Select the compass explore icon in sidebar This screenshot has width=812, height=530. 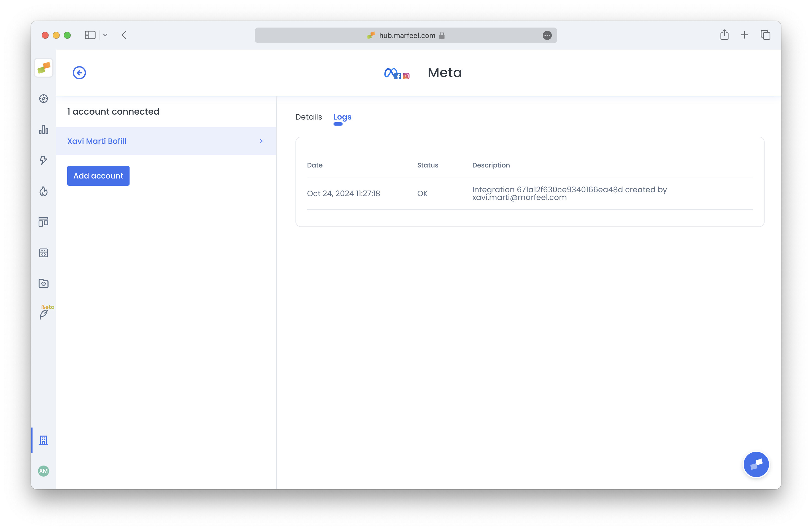click(43, 99)
